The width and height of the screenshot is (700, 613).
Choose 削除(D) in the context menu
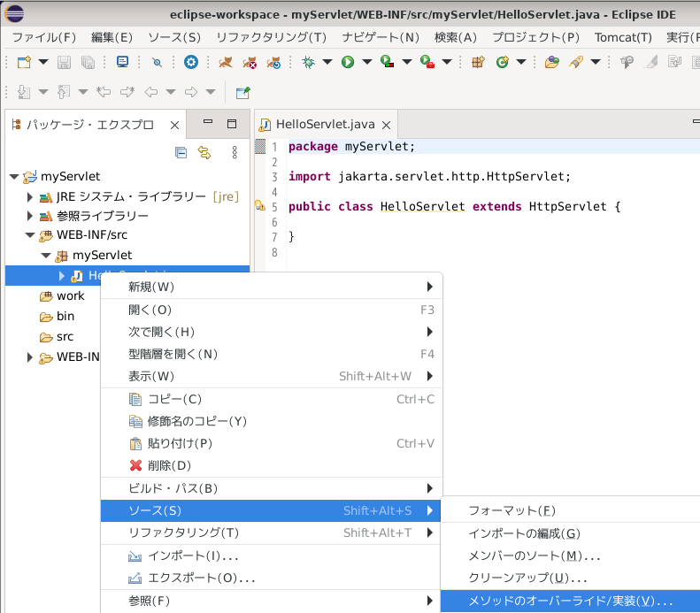(272, 466)
